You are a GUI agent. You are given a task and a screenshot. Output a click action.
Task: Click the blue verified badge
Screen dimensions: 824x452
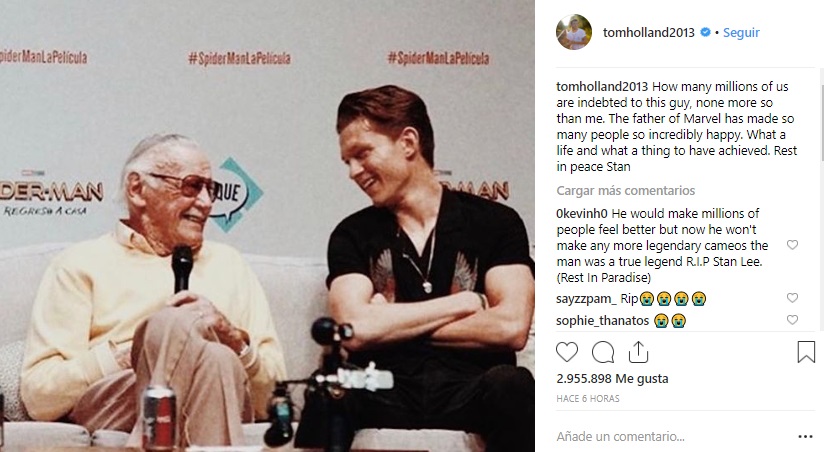706,32
